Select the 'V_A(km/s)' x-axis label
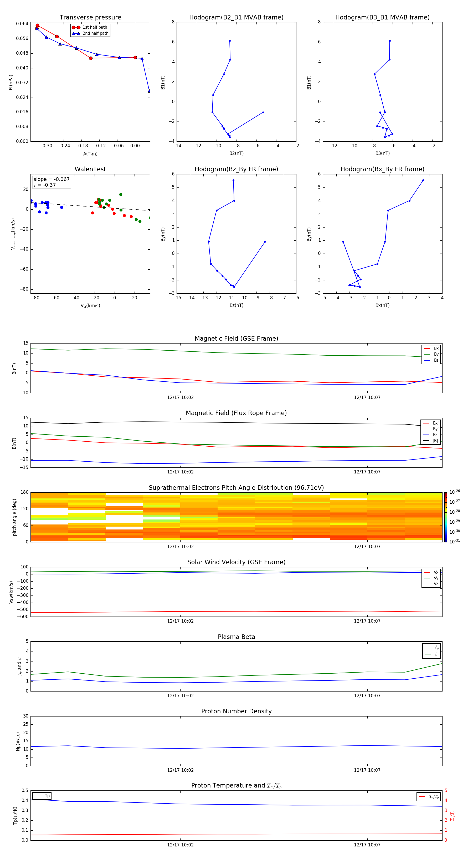Image resolution: width=473 pixels, height=868 pixels. 90,306
